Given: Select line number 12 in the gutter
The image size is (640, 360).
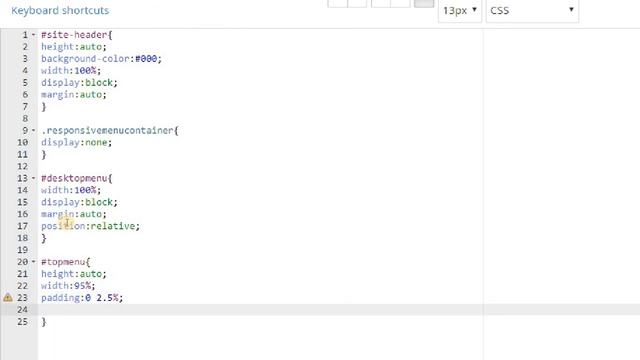Looking at the screenshot, I should click(x=22, y=167).
